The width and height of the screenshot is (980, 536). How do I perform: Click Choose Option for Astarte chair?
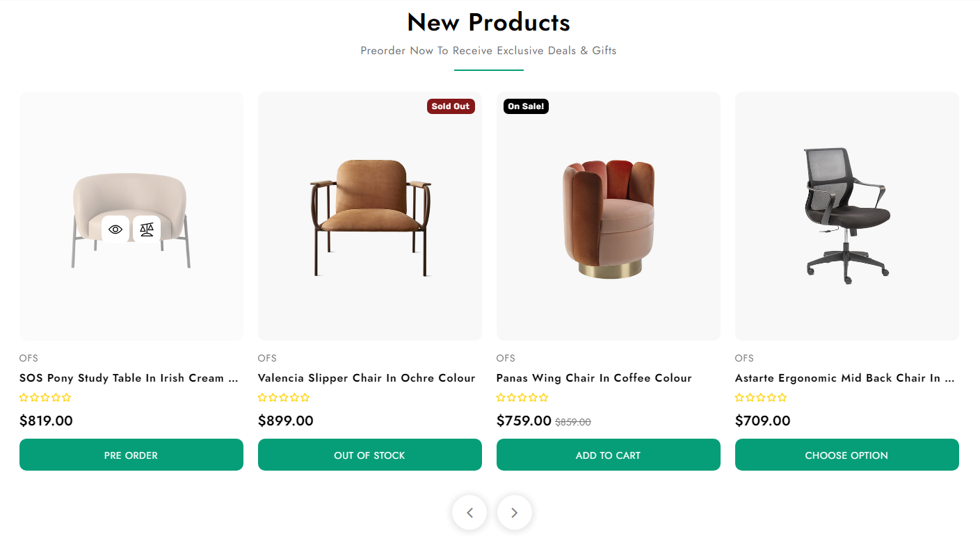coord(846,455)
